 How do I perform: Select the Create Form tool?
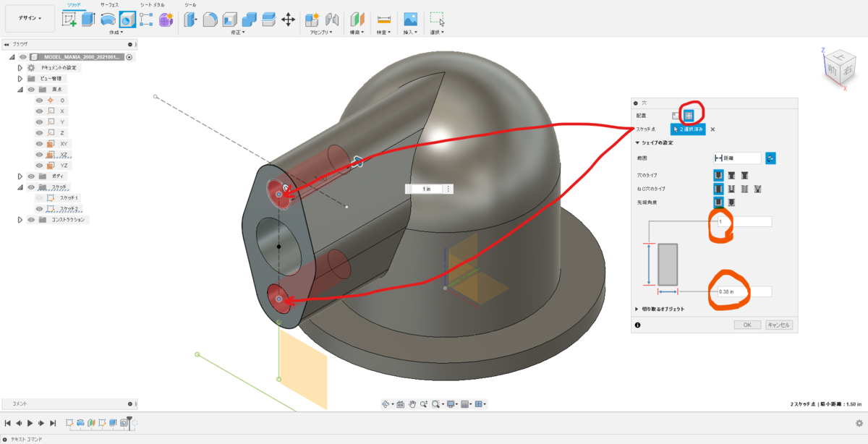166,20
